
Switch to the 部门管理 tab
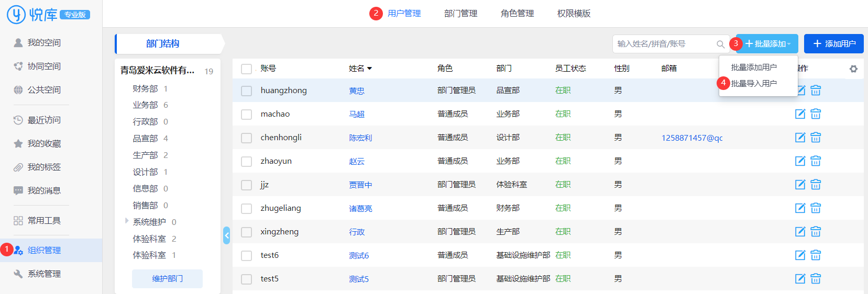click(x=460, y=14)
